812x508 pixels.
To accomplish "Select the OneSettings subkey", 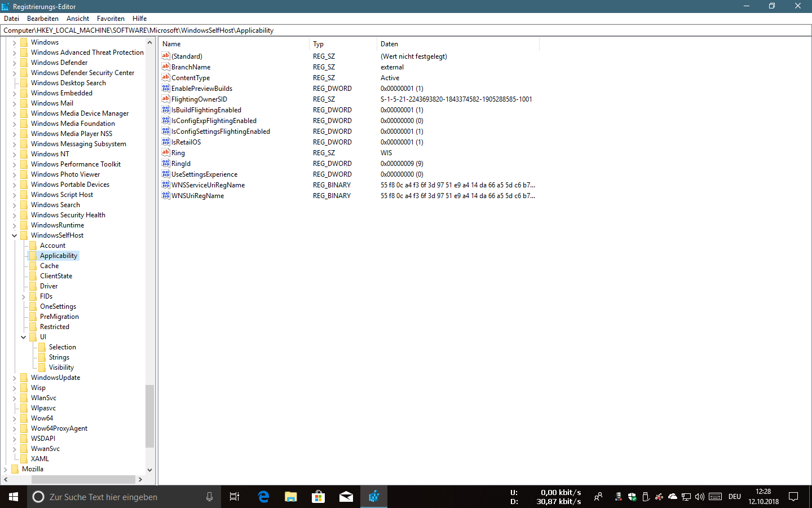I will pos(58,306).
